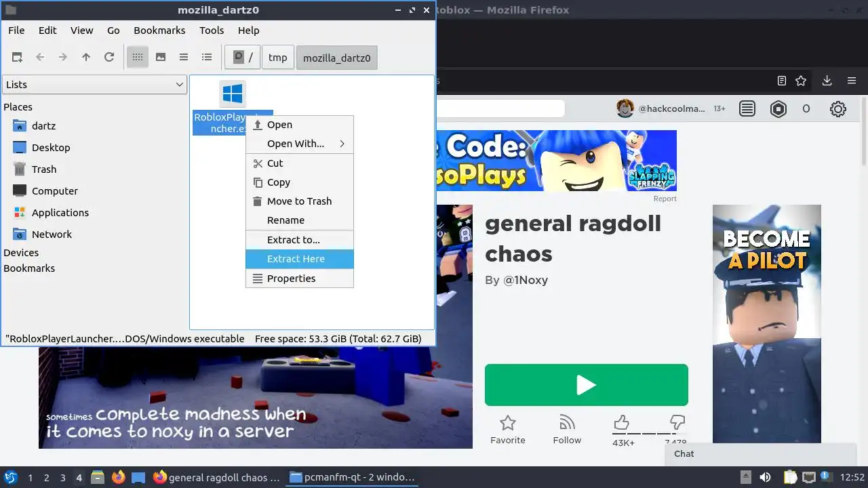
Task: Open the Firefox downloads panel
Action: click(x=827, y=81)
